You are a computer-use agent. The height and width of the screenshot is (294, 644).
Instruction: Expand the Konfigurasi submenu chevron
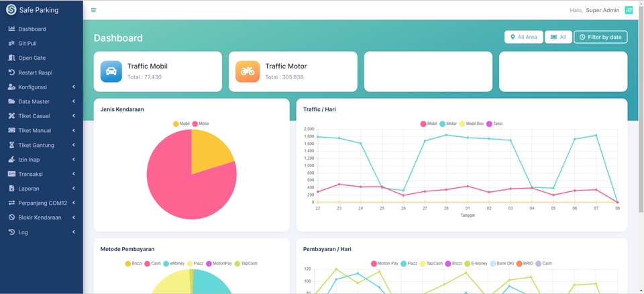pyautogui.click(x=74, y=87)
